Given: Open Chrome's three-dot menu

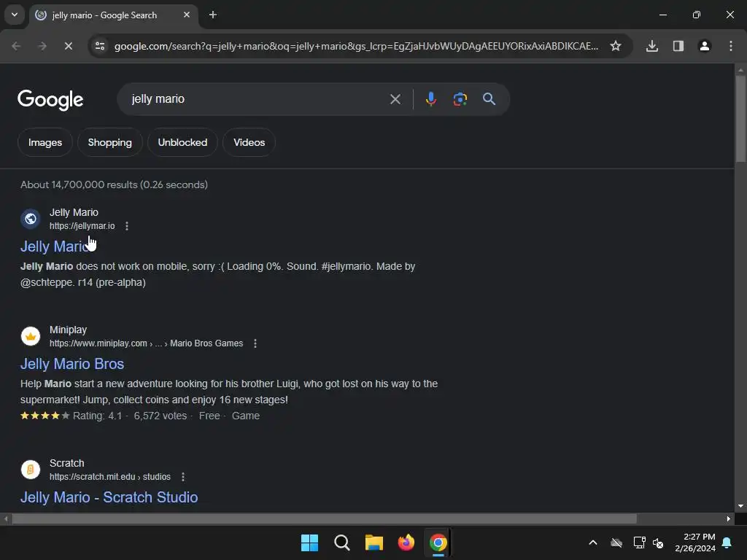Looking at the screenshot, I should click(731, 46).
